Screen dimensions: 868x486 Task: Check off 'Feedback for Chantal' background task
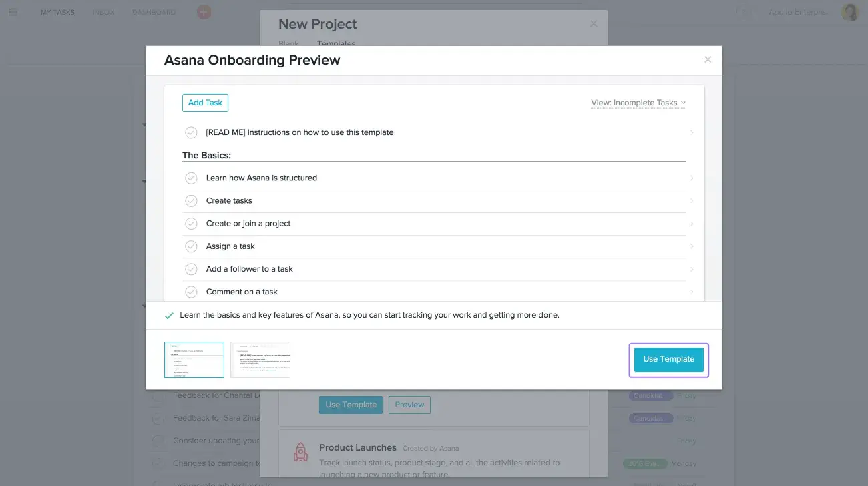click(158, 396)
